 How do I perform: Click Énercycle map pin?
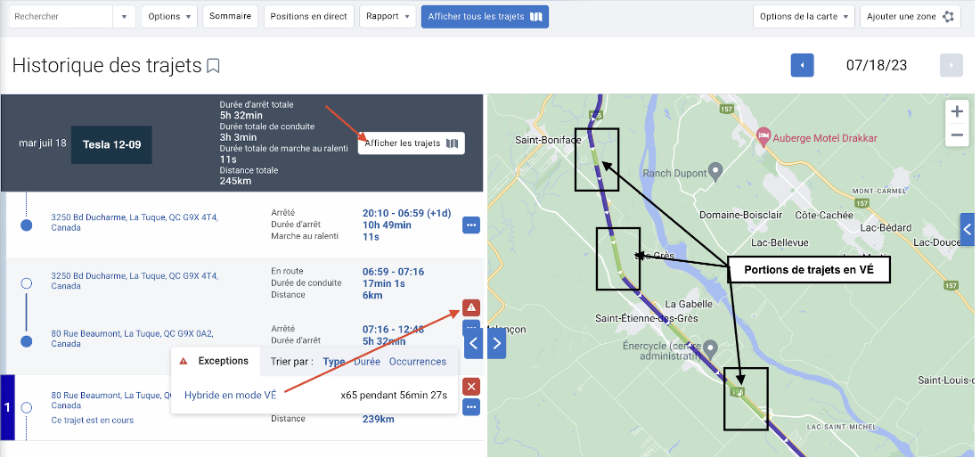tap(710, 348)
